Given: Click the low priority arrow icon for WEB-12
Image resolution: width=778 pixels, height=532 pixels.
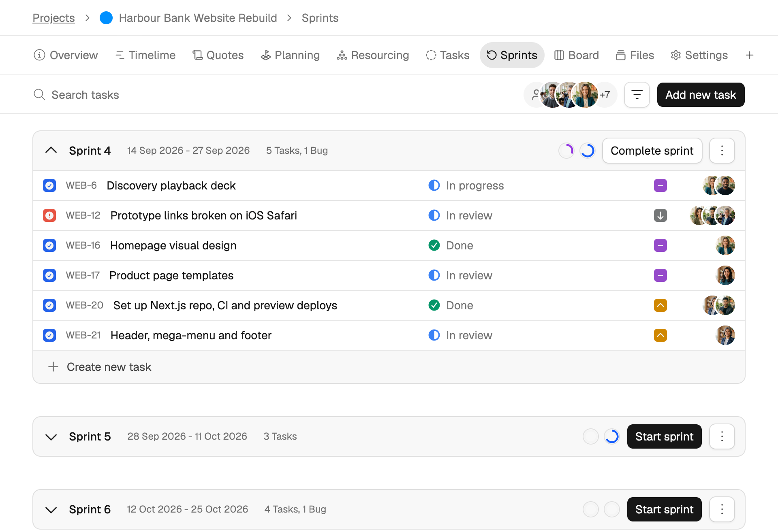Looking at the screenshot, I should [x=660, y=215].
